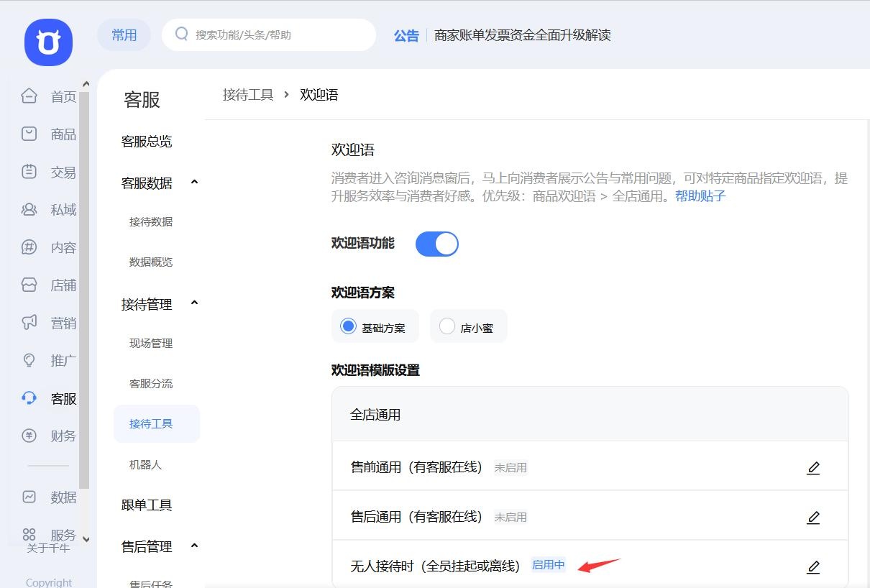
Task: Edit the 售后通用 template with pencil icon
Action: tap(813, 518)
